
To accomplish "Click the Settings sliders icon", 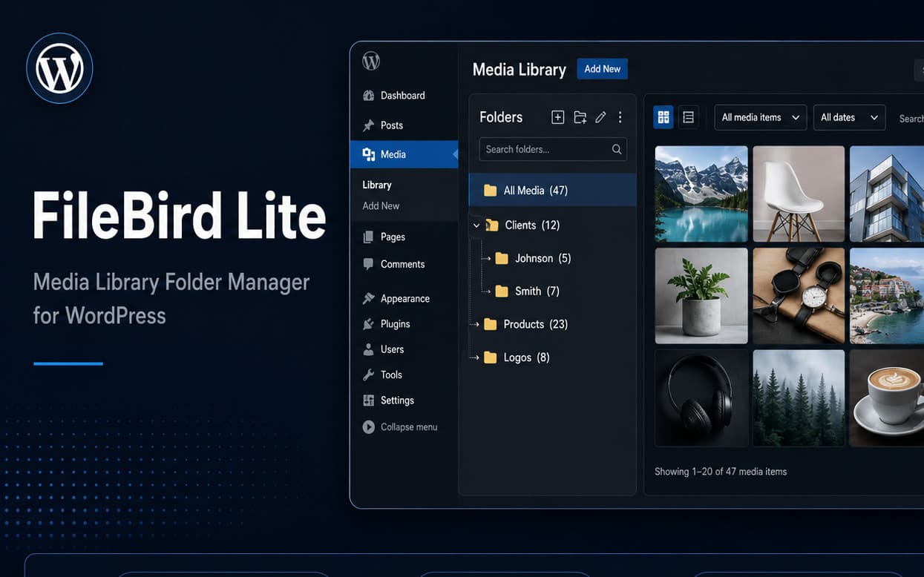I will (368, 400).
